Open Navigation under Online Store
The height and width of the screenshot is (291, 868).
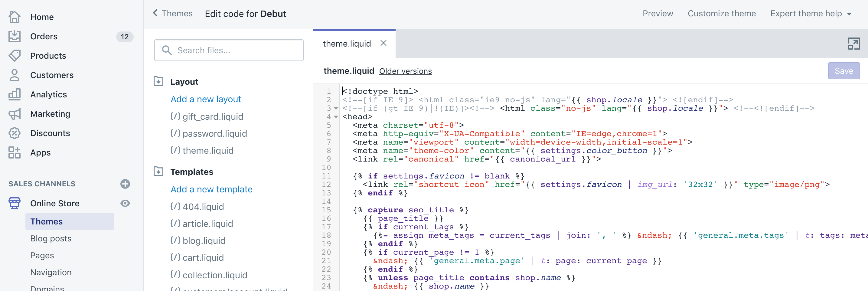(51, 272)
